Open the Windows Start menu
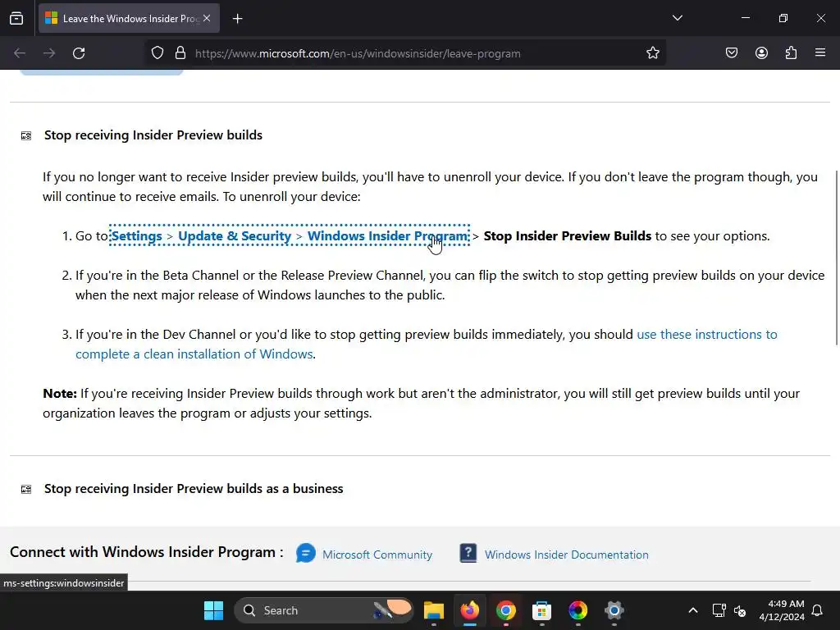Screen dimensions: 840x630 pos(214,610)
